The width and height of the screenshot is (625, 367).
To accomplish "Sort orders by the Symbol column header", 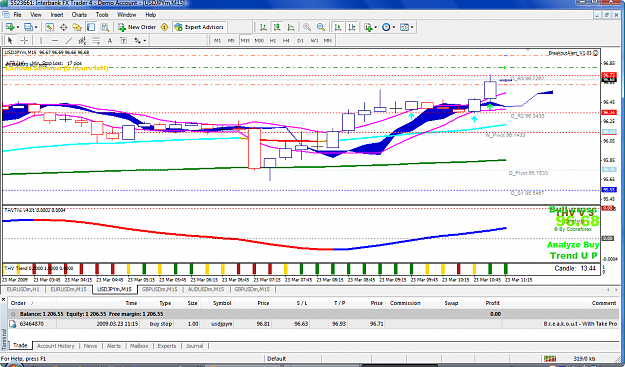I will point(222,303).
